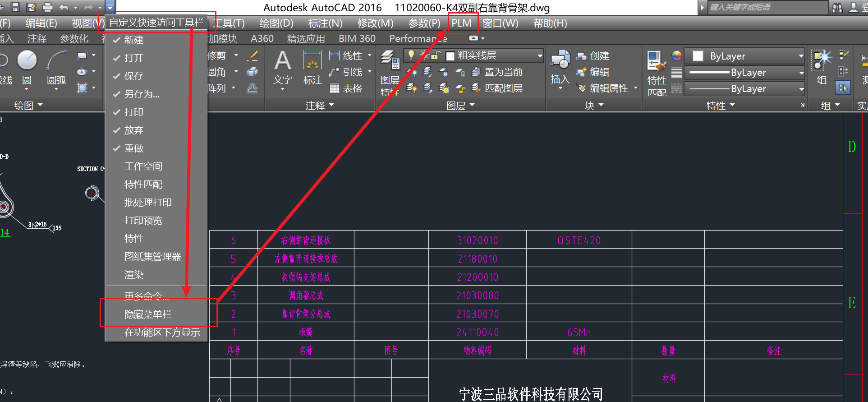
Task: Click the binoculars search icon in title bar
Action: coord(837,7)
